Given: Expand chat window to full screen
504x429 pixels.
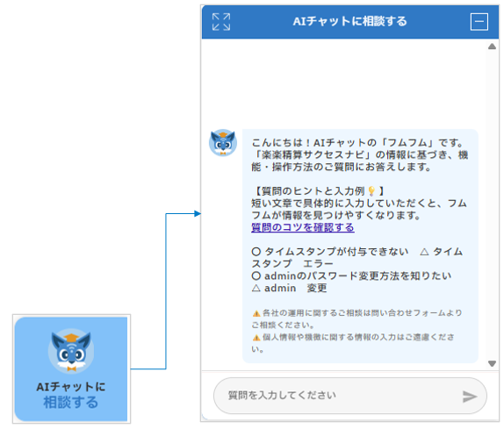Looking at the screenshot, I should [221, 22].
